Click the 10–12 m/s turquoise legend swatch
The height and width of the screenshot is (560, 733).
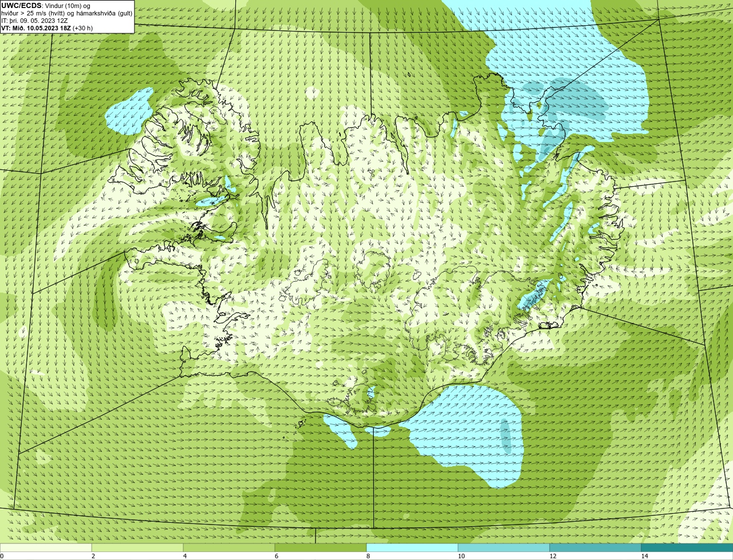(x=504, y=547)
